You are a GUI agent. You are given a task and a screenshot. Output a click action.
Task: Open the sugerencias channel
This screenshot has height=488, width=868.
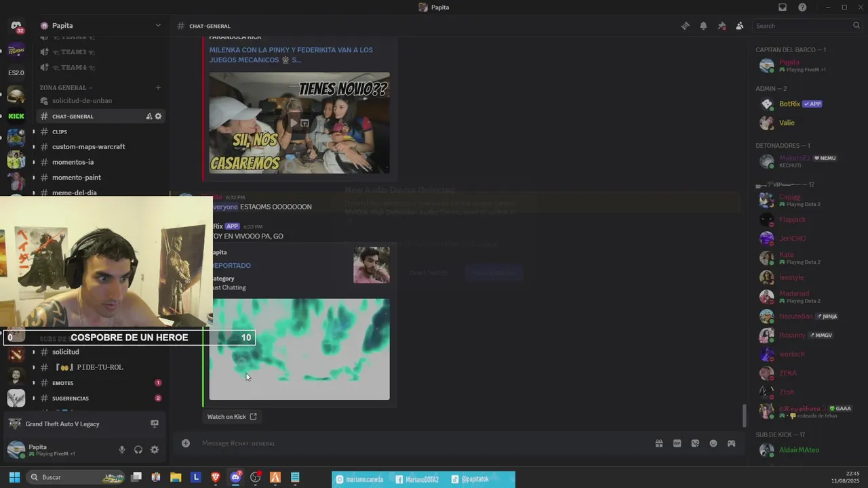point(100,399)
